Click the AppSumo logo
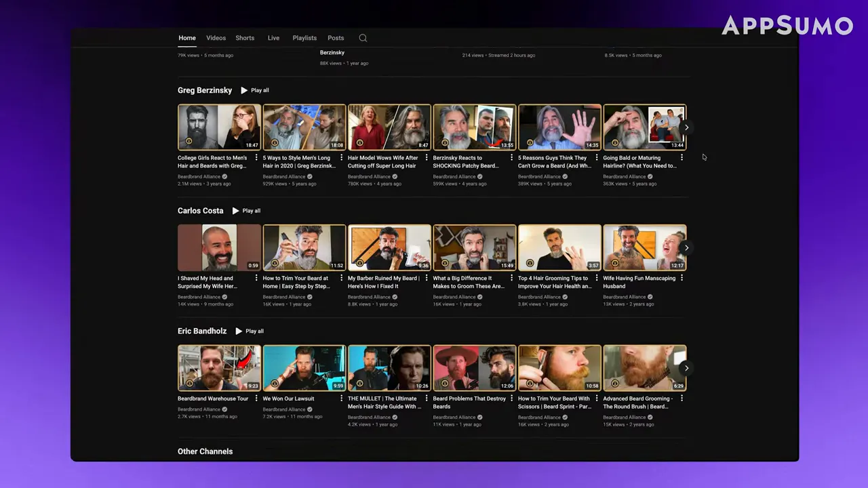 (x=787, y=26)
